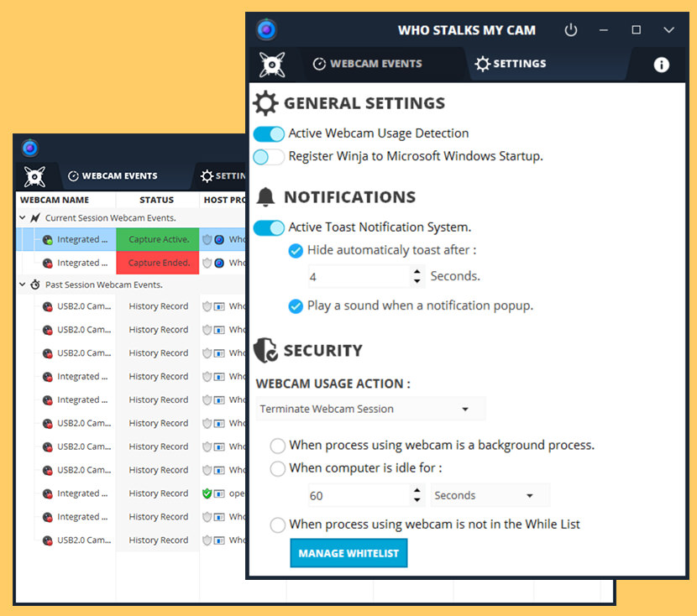Click the power icon in the title bar
The image size is (697, 616).
571,30
